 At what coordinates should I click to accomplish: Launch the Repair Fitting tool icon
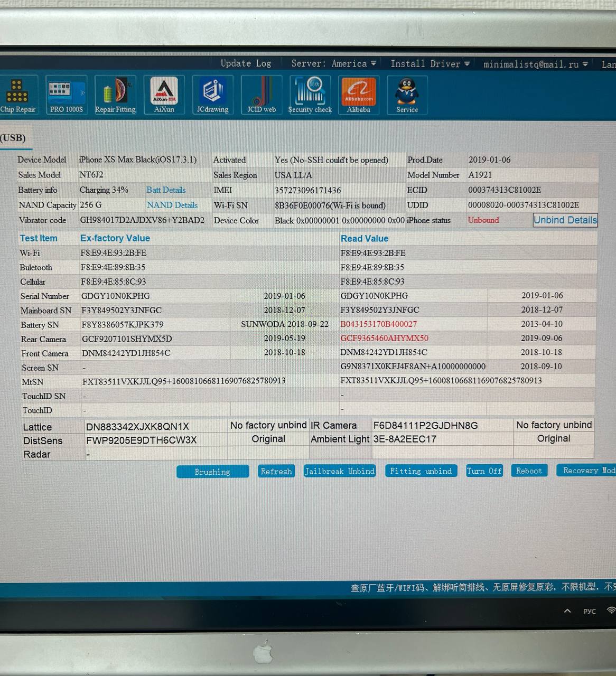[115, 95]
